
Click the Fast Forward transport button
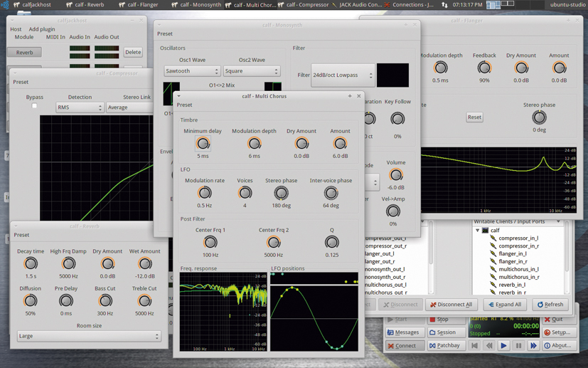tap(533, 345)
